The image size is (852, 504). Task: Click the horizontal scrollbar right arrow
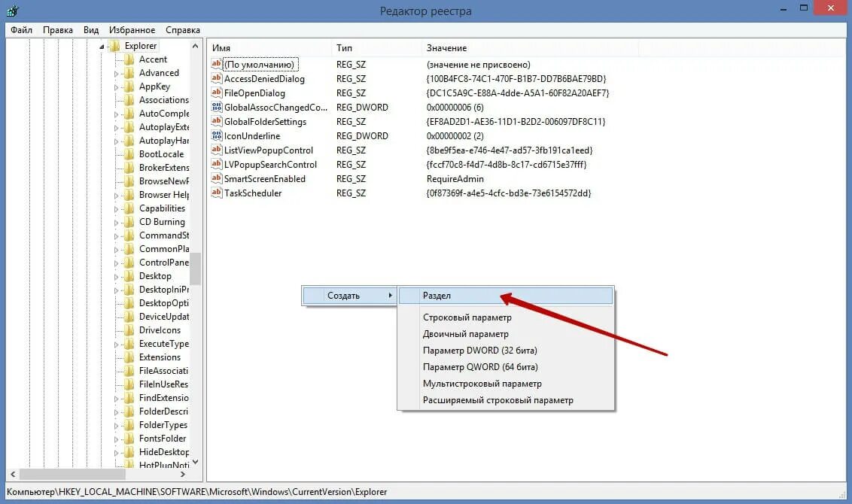183,474
